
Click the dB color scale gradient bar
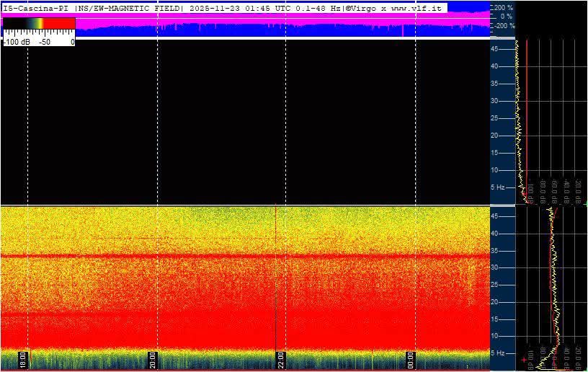[x=39, y=23]
